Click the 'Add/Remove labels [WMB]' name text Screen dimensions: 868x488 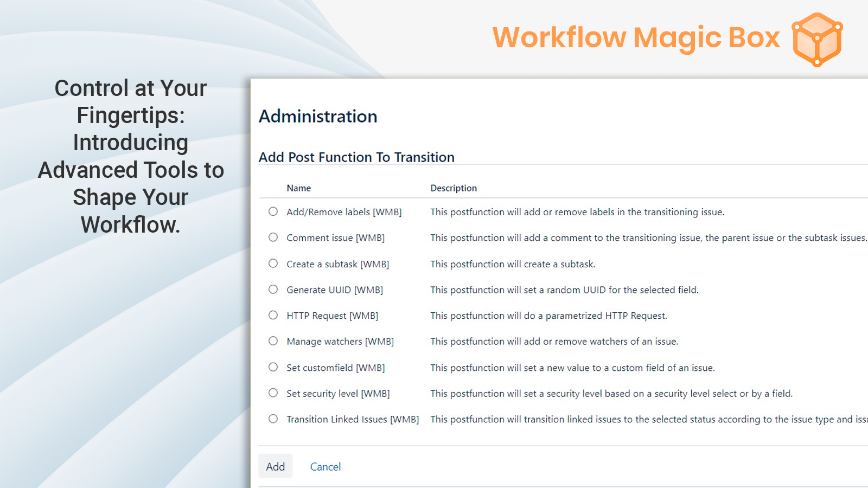click(x=344, y=212)
